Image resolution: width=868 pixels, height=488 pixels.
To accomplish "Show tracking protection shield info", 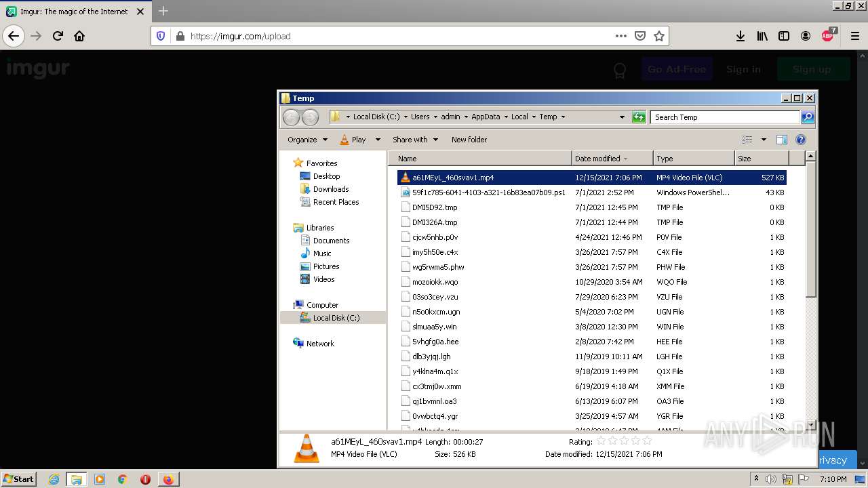I will 161,36.
